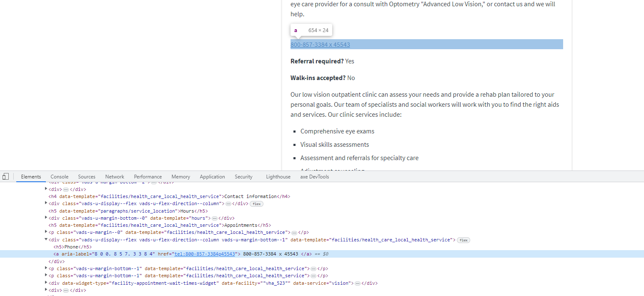Open the axe DevTools tab
Viewport: 644px width, 296px height.
point(315,177)
